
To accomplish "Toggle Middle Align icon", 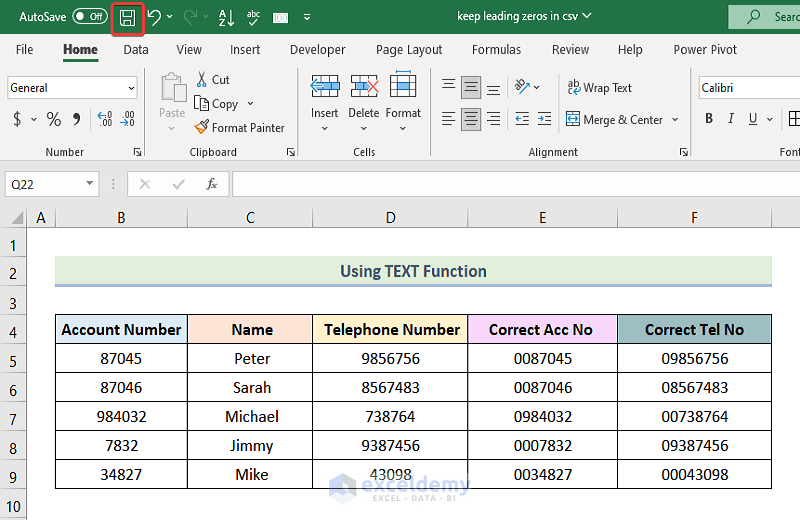I will 471,88.
